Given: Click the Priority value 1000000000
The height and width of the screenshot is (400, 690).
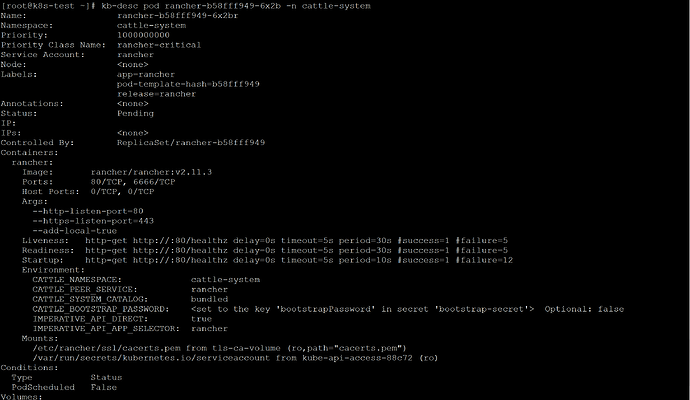Looking at the screenshot, I should (x=144, y=35).
